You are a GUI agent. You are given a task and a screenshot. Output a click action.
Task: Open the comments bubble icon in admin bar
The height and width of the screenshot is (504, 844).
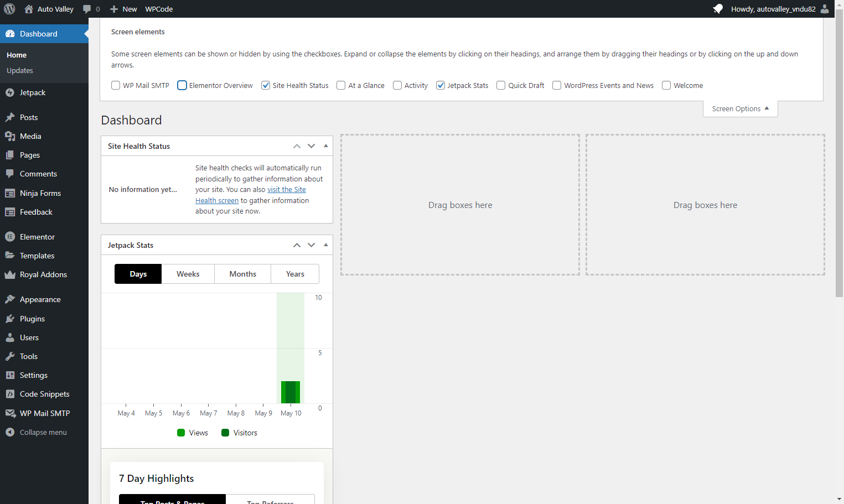pyautogui.click(x=87, y=9)
